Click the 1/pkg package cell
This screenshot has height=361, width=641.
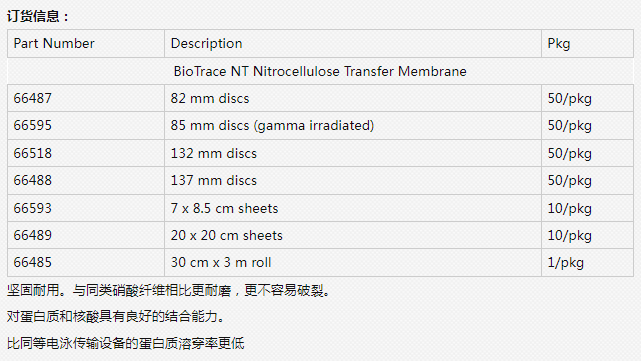pyautogui.click(x=587, y=262)
